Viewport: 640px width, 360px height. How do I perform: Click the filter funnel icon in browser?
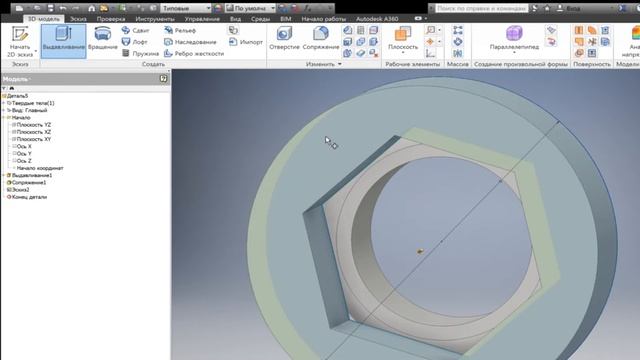coord(4,88)
